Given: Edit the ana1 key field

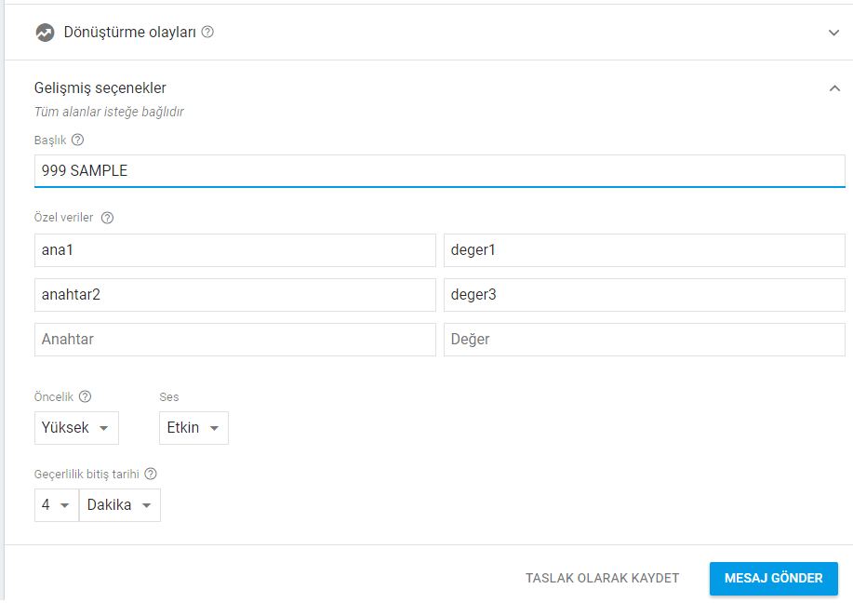Looking at the screenshot, I should [x=235, y=250].
